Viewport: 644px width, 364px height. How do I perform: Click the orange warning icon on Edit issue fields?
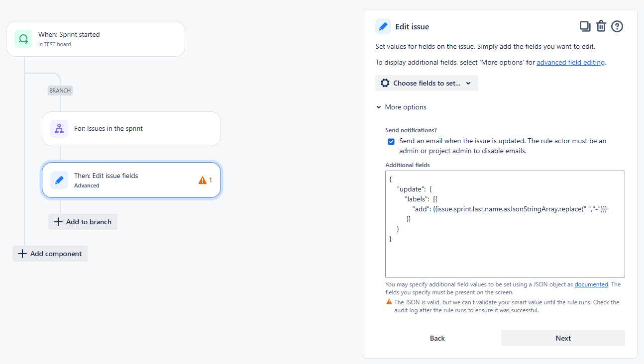pos(203,180)
